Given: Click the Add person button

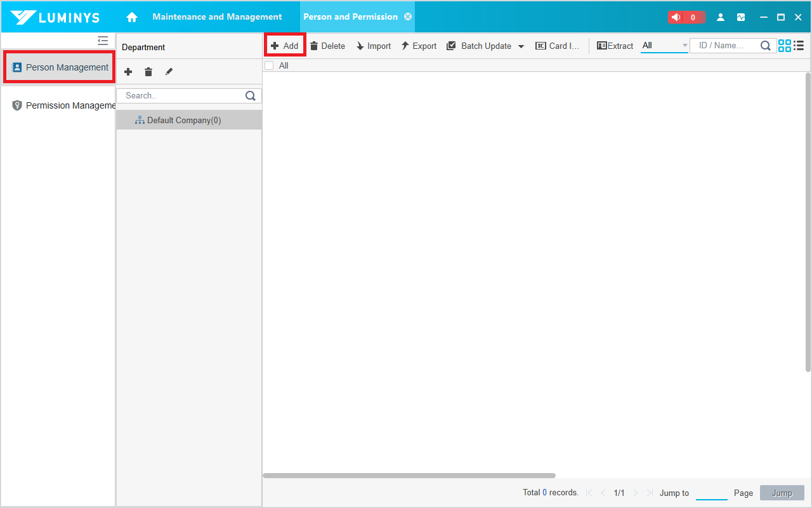Looking at the screenshot, I should pyautogui.click(x=285, y=46).
